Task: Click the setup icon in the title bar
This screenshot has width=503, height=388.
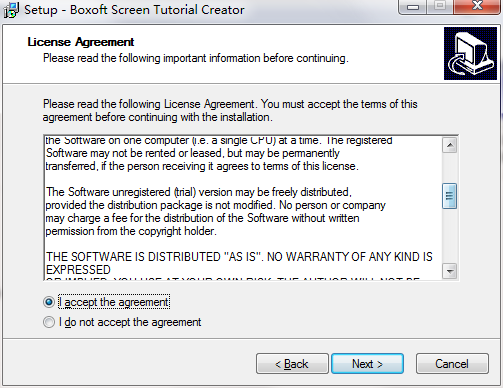Action: tap(11, 10)
